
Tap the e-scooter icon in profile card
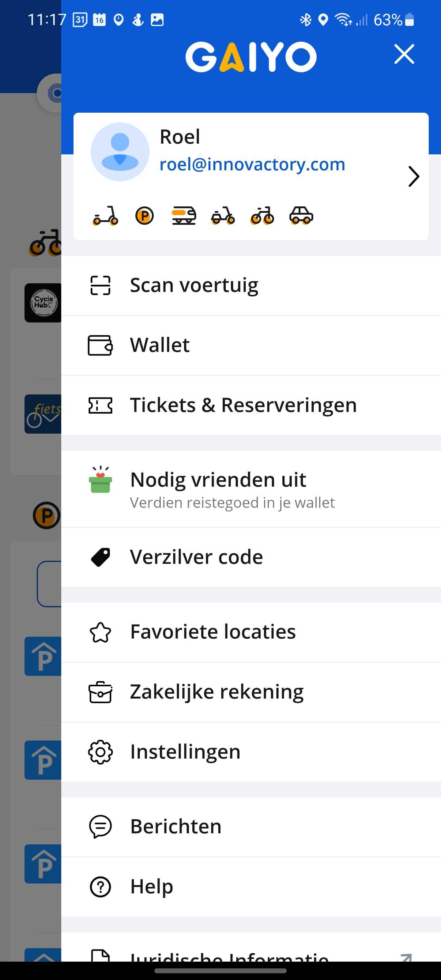(105, 216)
